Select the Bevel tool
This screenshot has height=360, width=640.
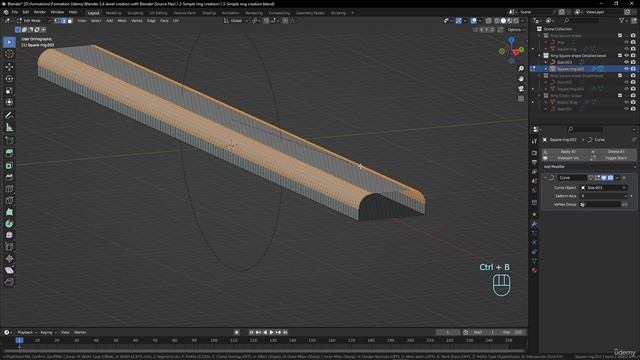[x=9, y=177]
